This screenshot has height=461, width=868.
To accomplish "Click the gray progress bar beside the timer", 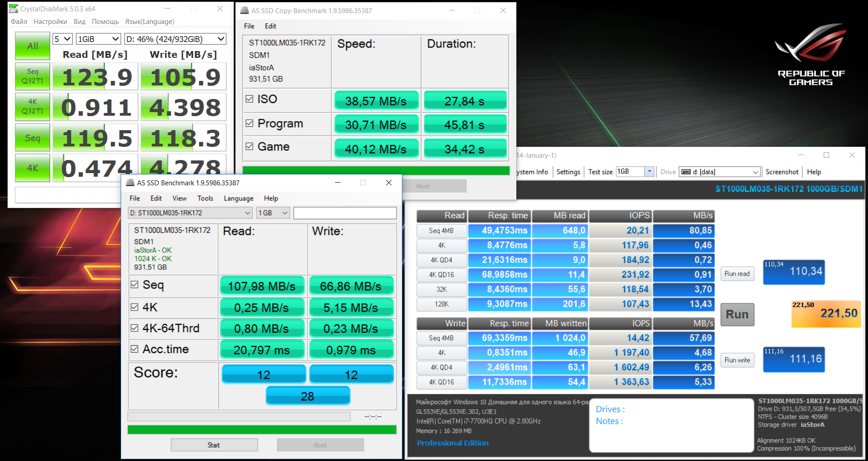I will (x=239, y=416).
